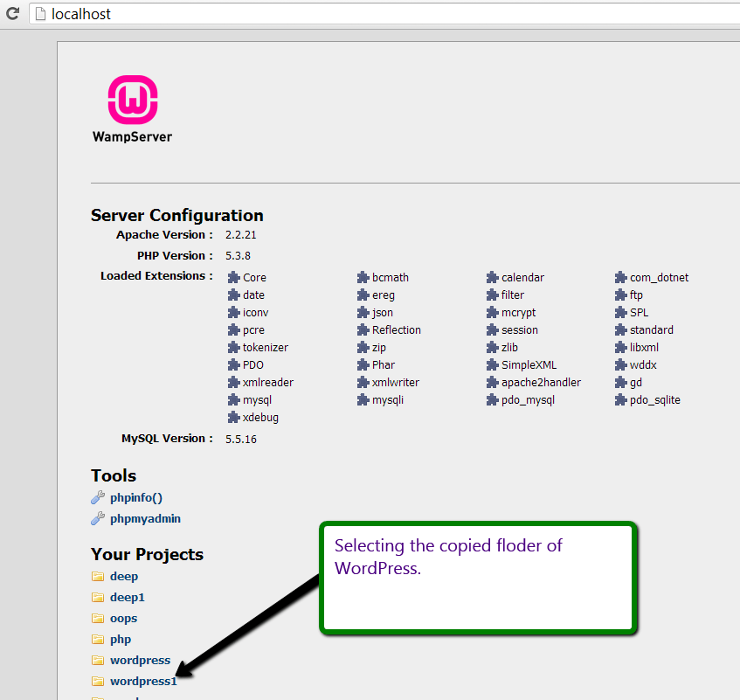Open the wordpress project link

[x=140, y=660]
